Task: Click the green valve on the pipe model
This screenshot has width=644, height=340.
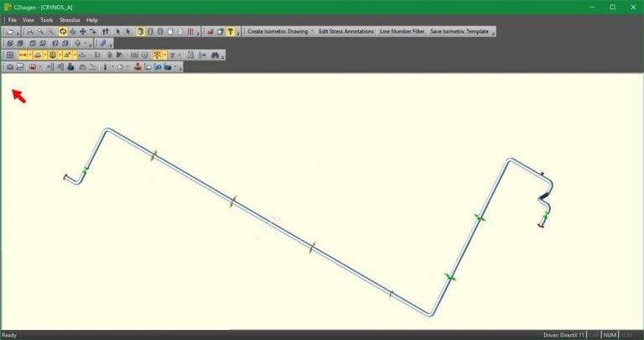Action: tap(479, 217)
